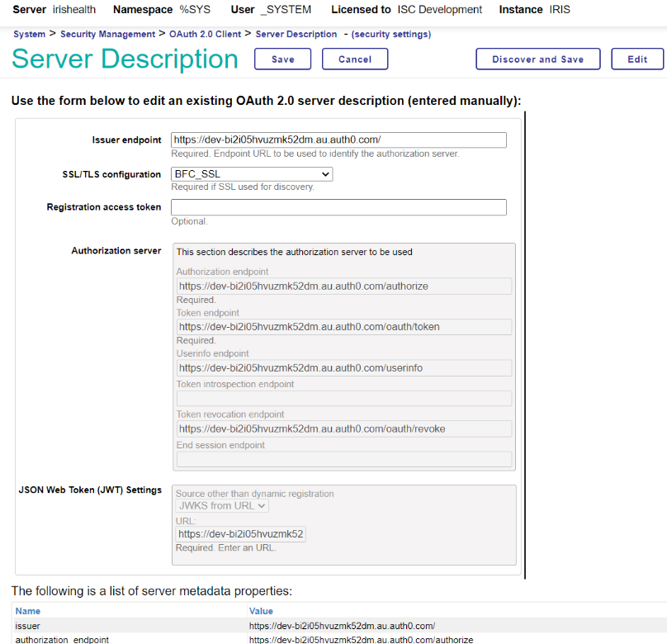Click the empty End session endpoint field
Viewport: 667px width, 644px height.
click(x=344, y=459)
